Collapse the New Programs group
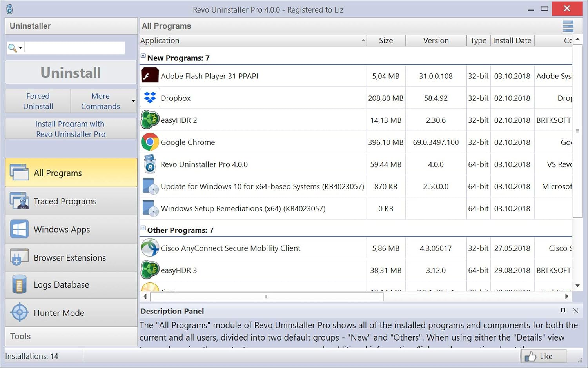Image resolution: width=588 pixels, height=368 pixels. [143, 56]
